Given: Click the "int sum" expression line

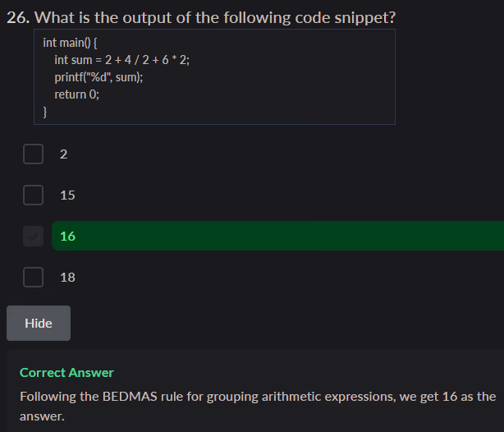Looking at the screenshot, I should click(121, 59).
